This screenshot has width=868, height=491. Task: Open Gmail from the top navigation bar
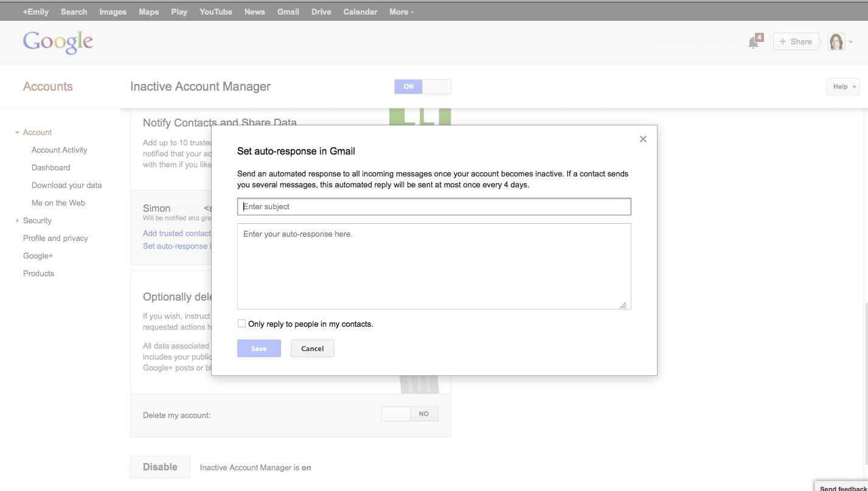288,12
